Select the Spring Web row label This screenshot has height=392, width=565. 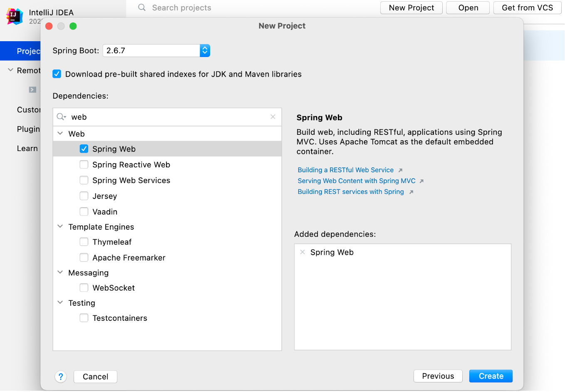114,149
